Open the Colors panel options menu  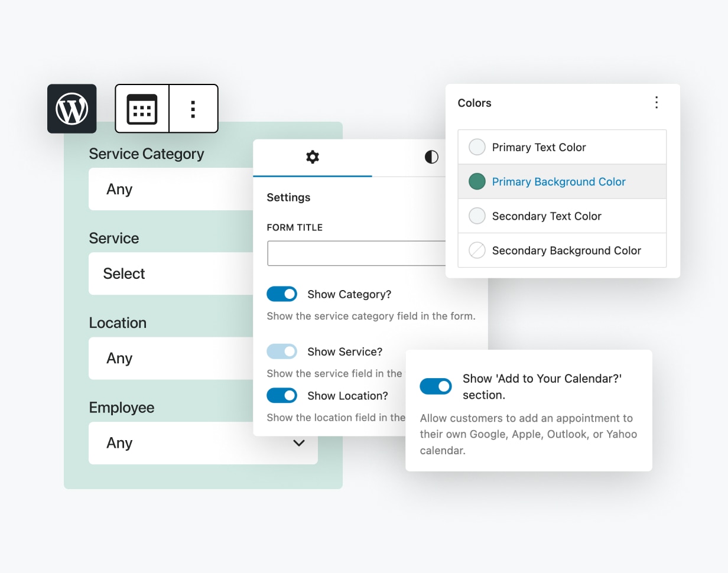point(656,102)
